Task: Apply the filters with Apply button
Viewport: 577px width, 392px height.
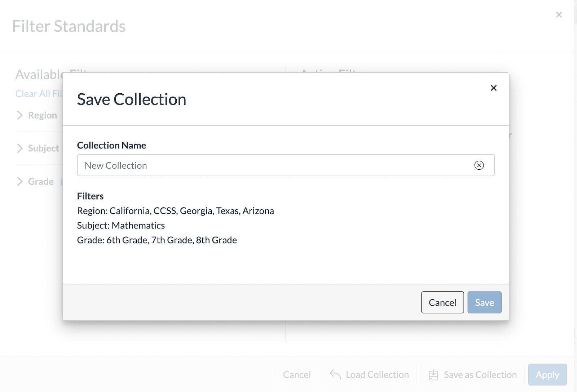Action: click(x=547, y=375)
